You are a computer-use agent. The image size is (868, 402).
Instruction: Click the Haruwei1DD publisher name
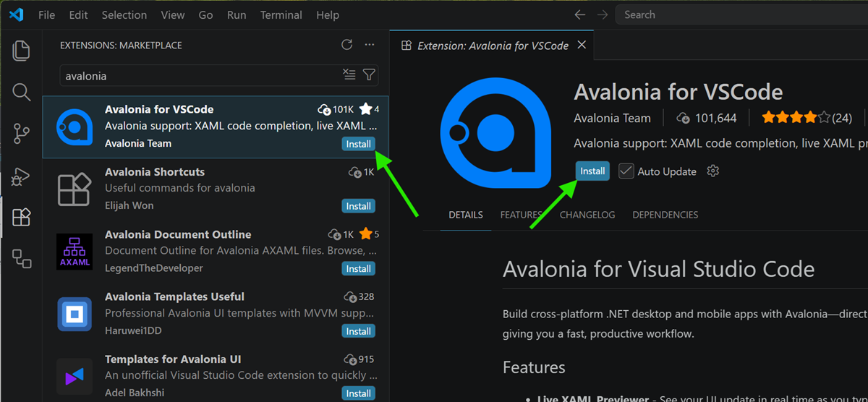click(x=134, y=331)
